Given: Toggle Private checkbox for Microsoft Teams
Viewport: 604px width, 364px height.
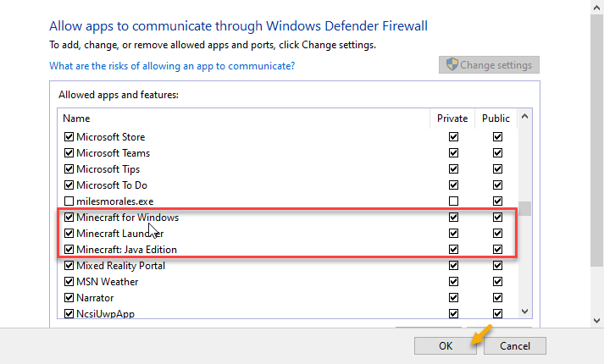Looking at the screenshot, I should 453,152.
